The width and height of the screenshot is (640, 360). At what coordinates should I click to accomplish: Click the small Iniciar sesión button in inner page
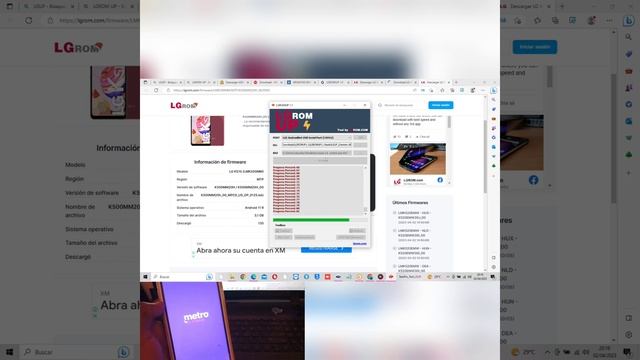pos(440,105)
